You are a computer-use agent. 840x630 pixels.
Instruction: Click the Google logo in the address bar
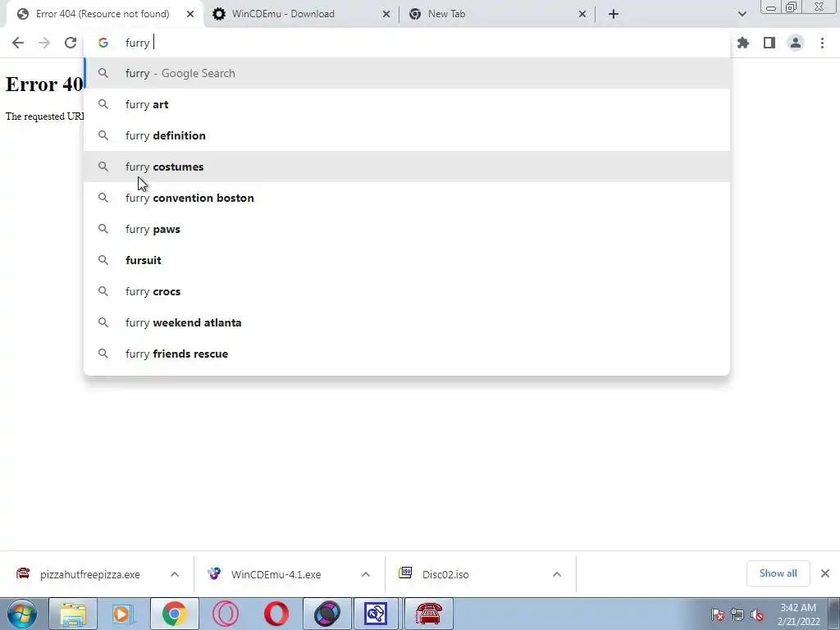103,43
